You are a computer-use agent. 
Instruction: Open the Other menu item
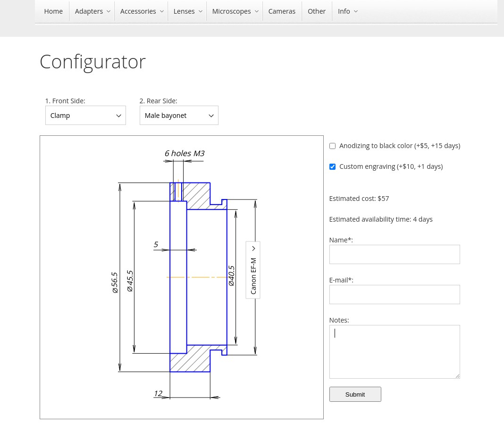pyautogui.click(x=317, y=11)
